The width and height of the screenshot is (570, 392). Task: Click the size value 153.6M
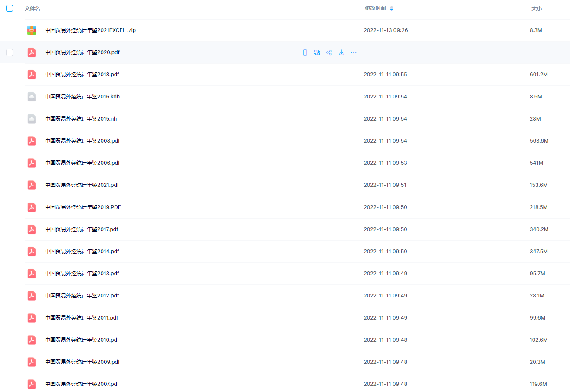(x=539, y=185)
